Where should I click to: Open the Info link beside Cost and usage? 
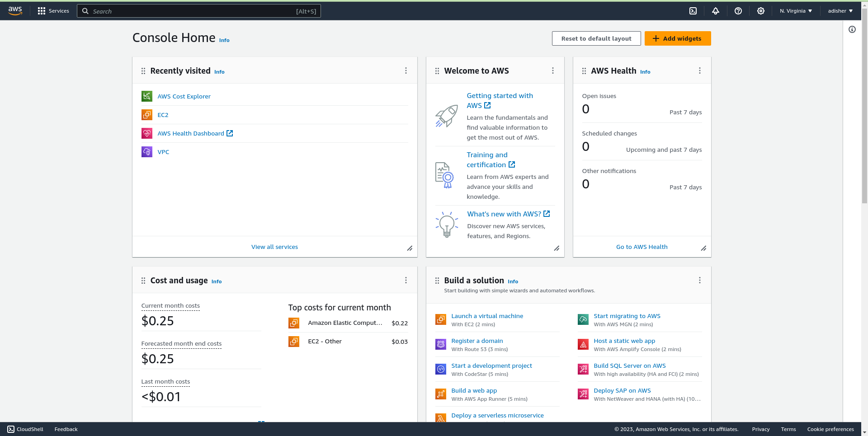217,281
